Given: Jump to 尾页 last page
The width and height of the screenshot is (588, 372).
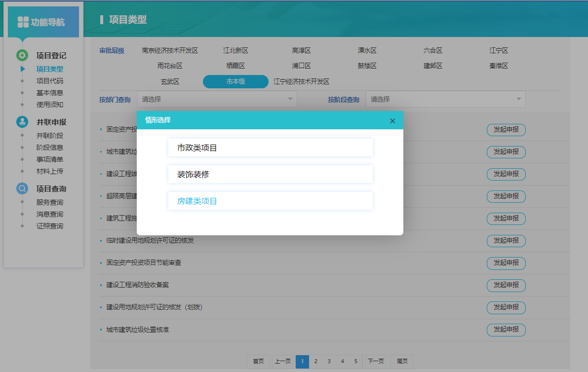Looking at the screenshot, I should click(x=402, y=361).
